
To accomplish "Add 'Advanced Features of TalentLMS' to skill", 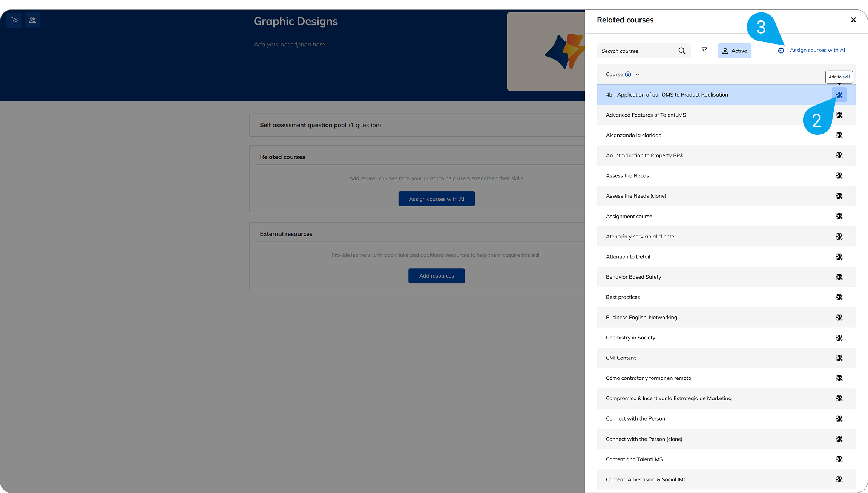I will pyautogui.click(x=839, y=115).
